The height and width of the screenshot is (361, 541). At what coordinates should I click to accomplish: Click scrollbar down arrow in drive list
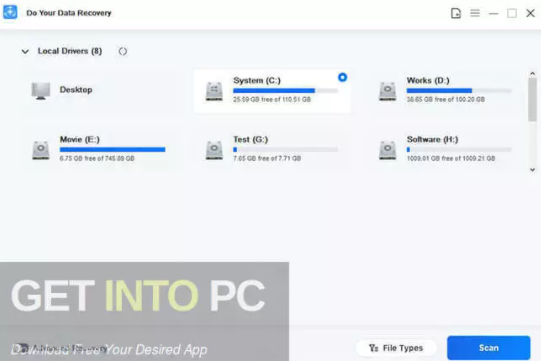tap(532, 170)
